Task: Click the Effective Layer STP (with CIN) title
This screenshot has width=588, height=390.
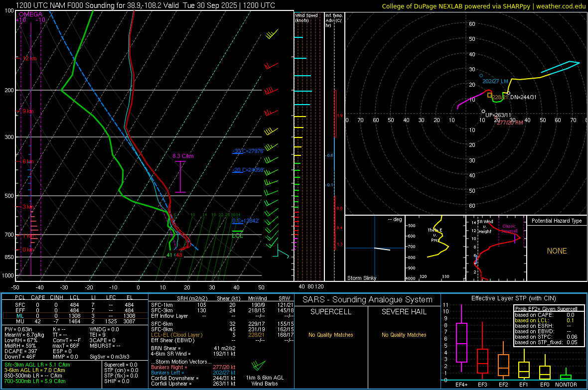Action: (x=513, y=298)
